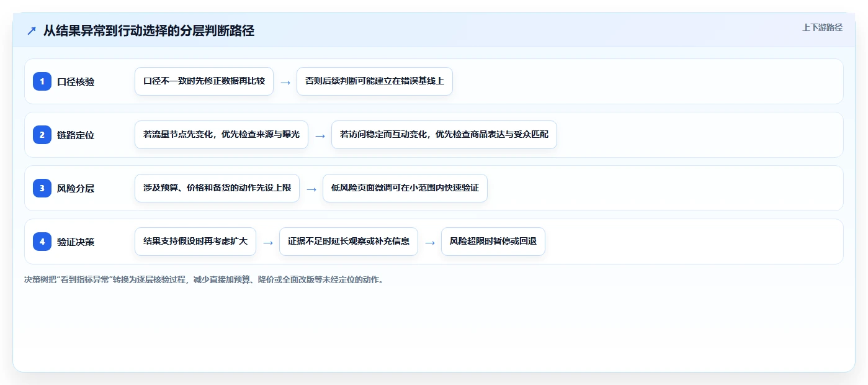Click the 若访问稳定而互动变化 node
868x385 pixels.
pos(444,135)
